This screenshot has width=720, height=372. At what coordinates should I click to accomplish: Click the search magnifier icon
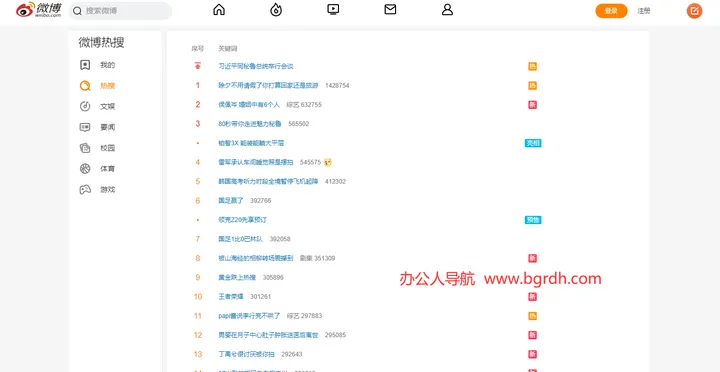click(78, 11)
